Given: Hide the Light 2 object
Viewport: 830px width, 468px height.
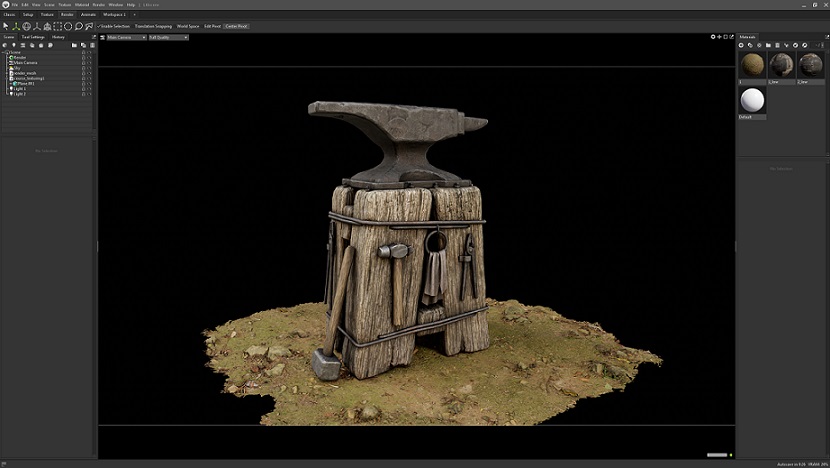Looking at the screenshot, I should click(89, 94).
